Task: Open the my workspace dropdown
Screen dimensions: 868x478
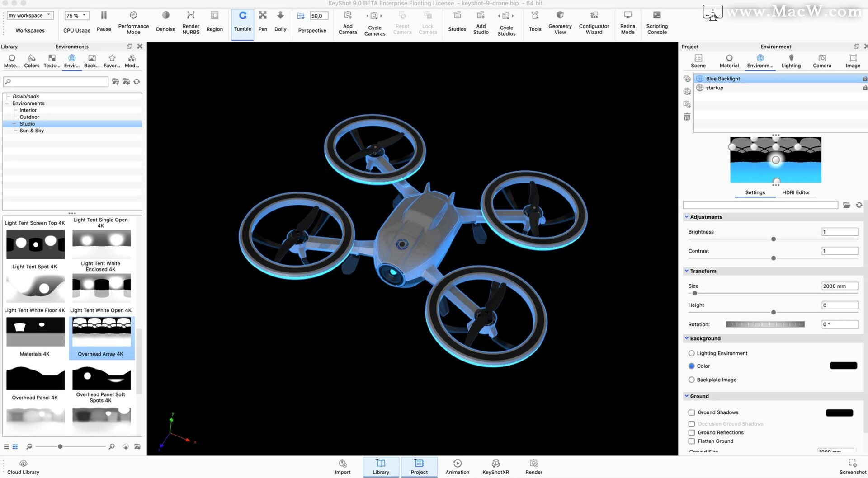Action: pos(30,15)
